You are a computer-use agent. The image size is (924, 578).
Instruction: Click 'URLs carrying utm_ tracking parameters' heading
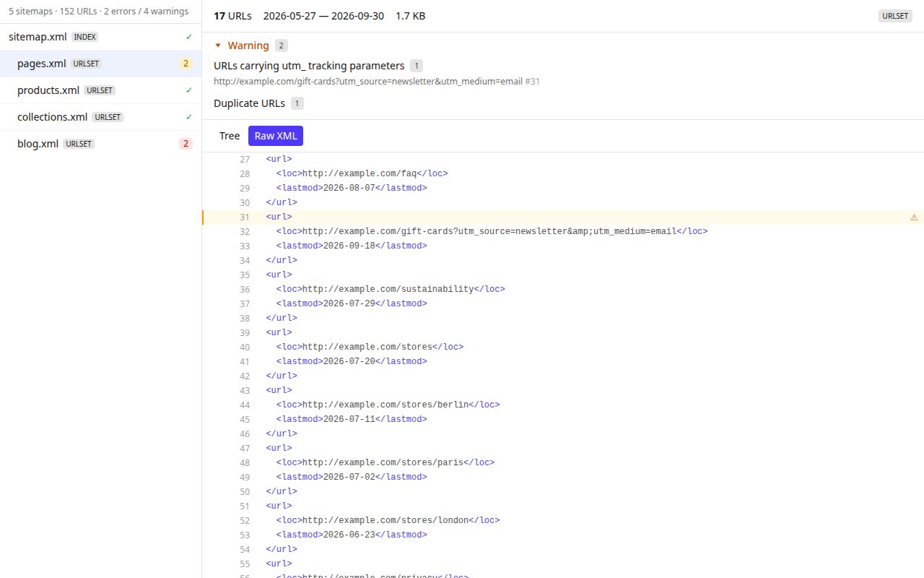tap(309, 66)
